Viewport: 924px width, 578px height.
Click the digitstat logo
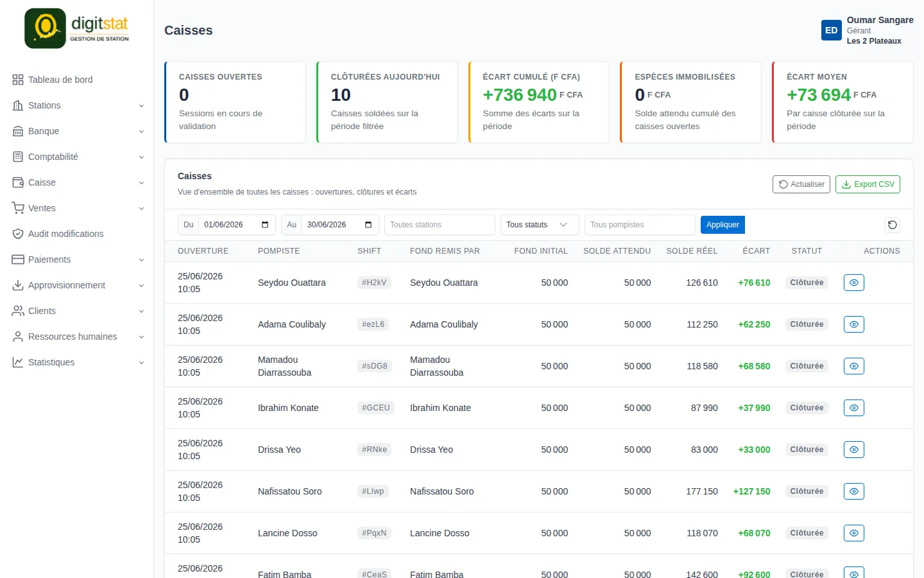(x=77, y=28)
